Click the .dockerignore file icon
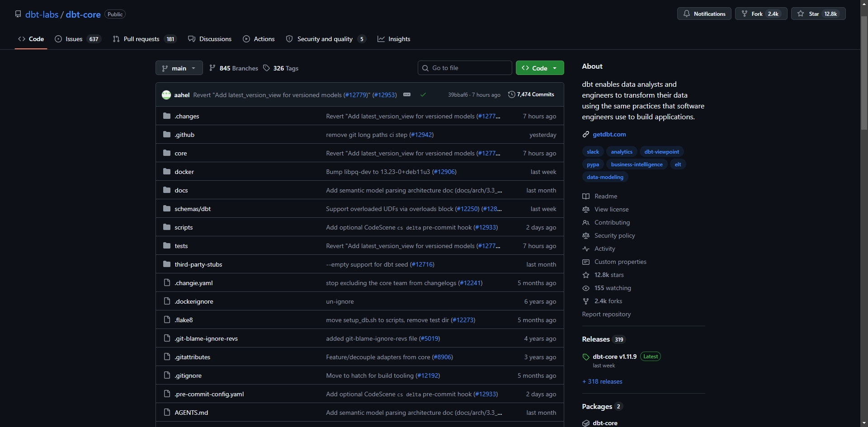 coord(167,301)
